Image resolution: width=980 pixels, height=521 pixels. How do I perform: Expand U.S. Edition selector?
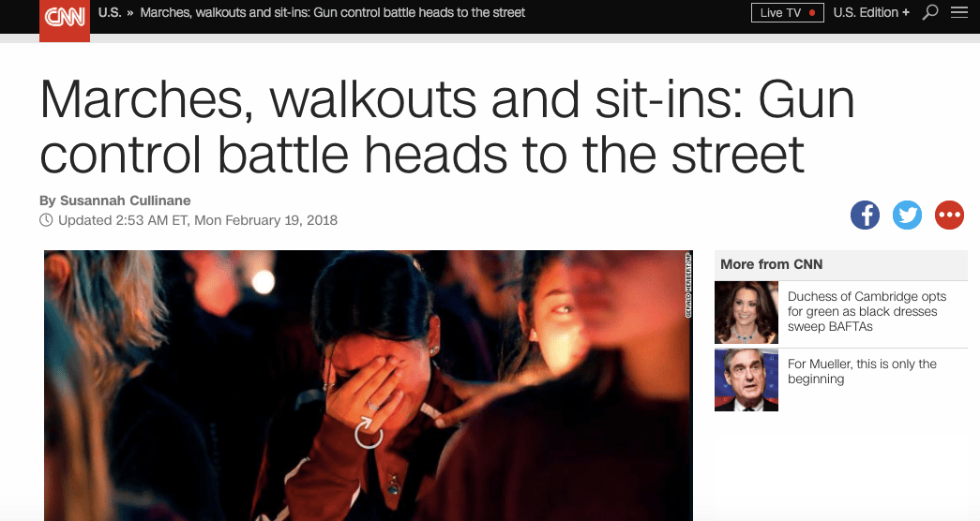[871, 12]
